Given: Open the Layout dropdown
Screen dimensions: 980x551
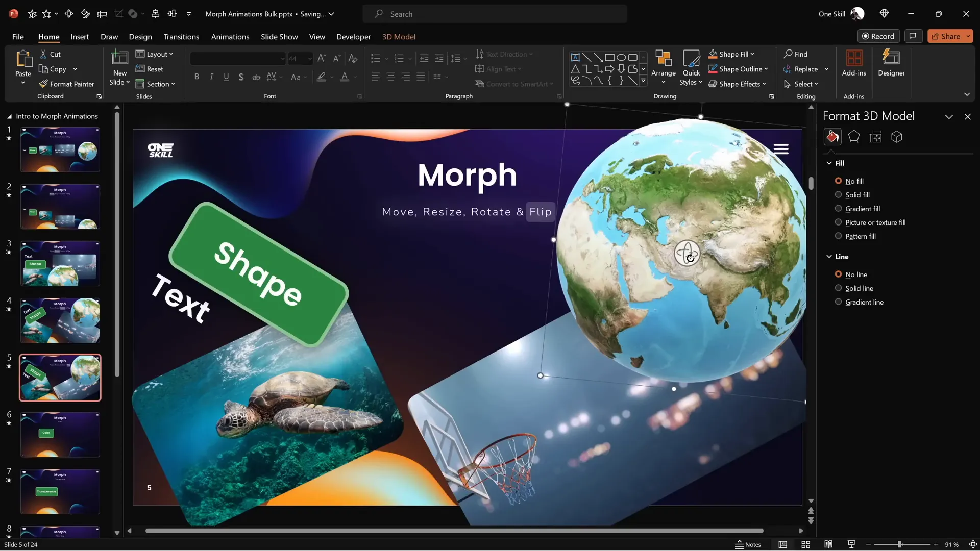Looking at the screenshot, I should (x=155, y=54).
